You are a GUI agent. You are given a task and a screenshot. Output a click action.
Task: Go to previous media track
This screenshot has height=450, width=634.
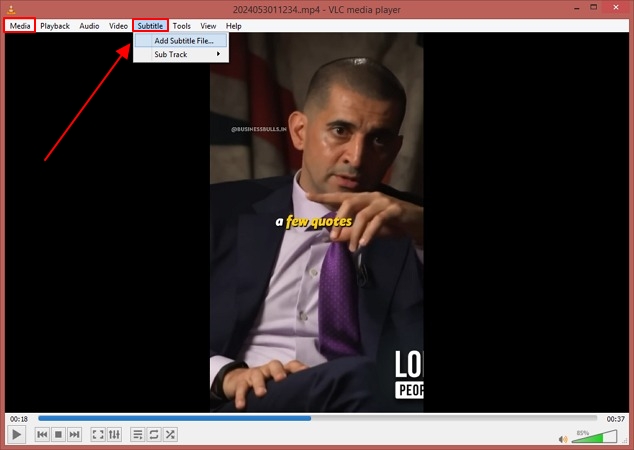pyautogui.click(x=42, y=435)
